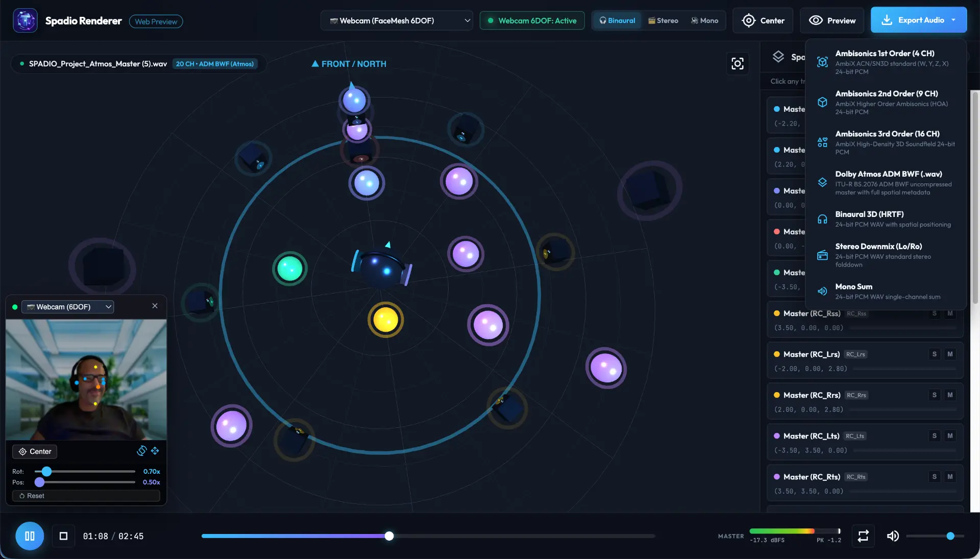
Task: Pause playback with the blue pause button
Action: [30, 536]
